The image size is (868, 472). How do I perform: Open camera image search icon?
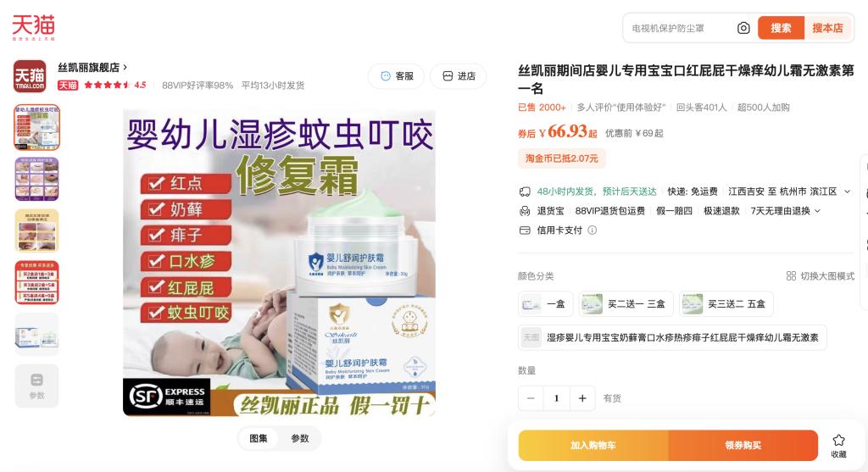pyautogui.click(x=743, y=28)
